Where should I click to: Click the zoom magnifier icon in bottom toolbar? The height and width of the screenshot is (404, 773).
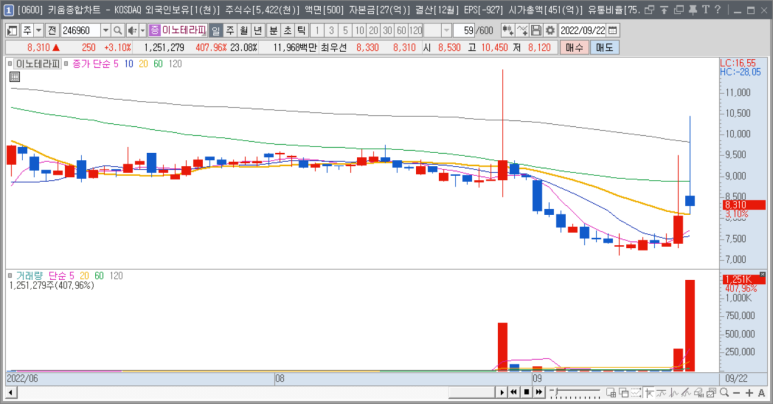tap(724, 393)
